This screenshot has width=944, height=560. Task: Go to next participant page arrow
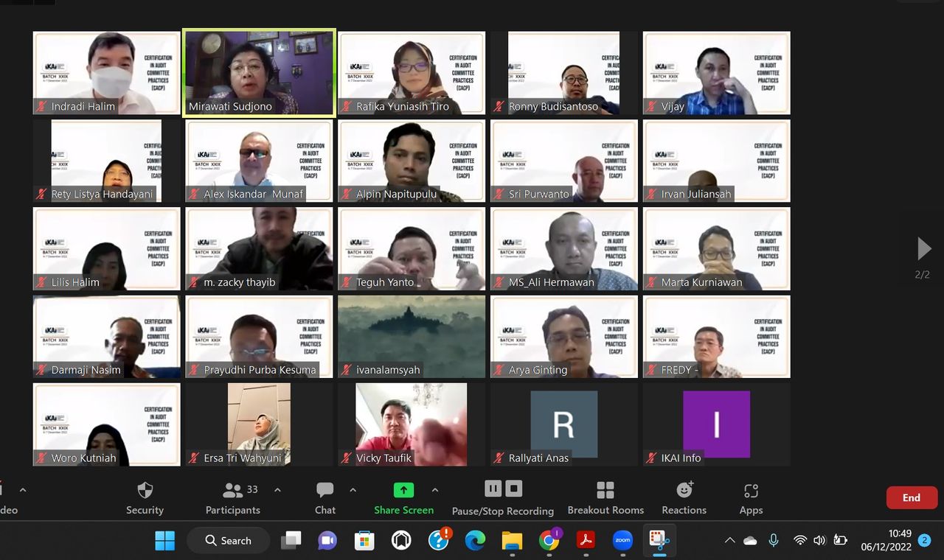point(923,249)
